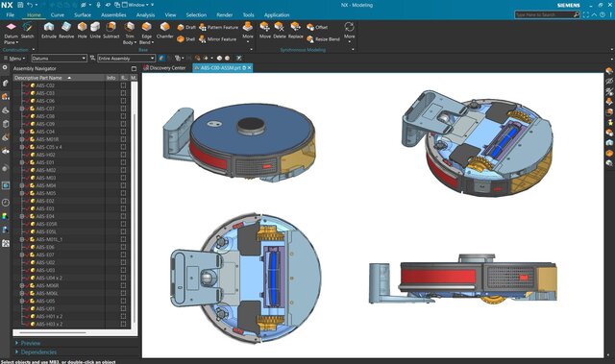Expand the ABS-C05 x 4 node

(x=22, y=147)
